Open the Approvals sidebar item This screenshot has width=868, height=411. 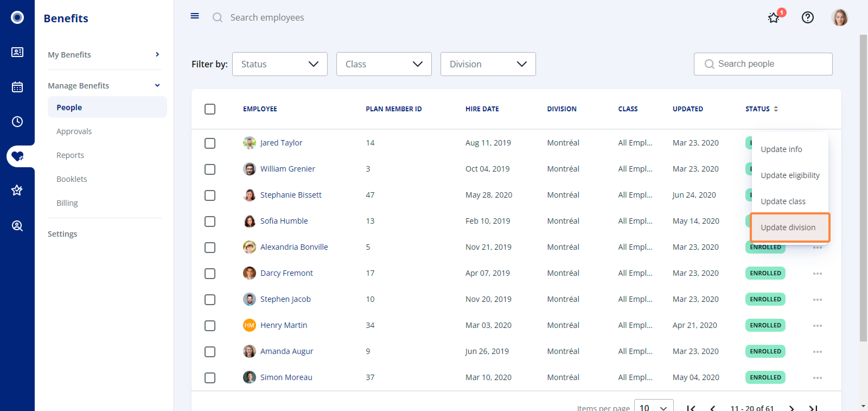pyautogui.click(x=74, y=131)
